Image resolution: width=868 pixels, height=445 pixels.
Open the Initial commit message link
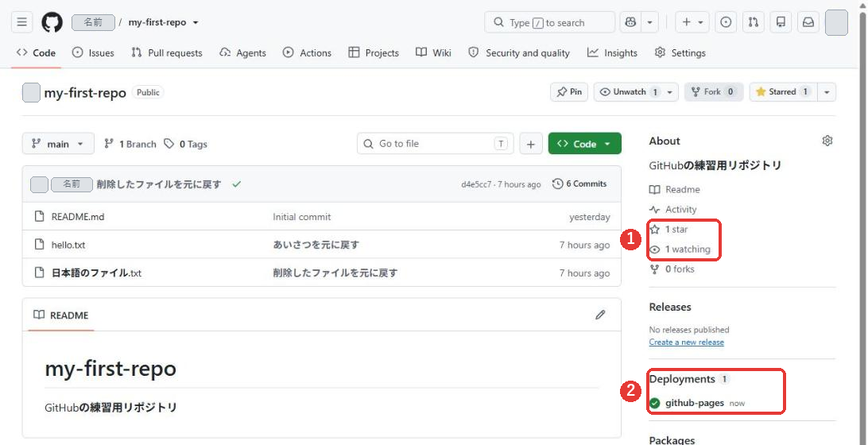[x=302, y=217]
